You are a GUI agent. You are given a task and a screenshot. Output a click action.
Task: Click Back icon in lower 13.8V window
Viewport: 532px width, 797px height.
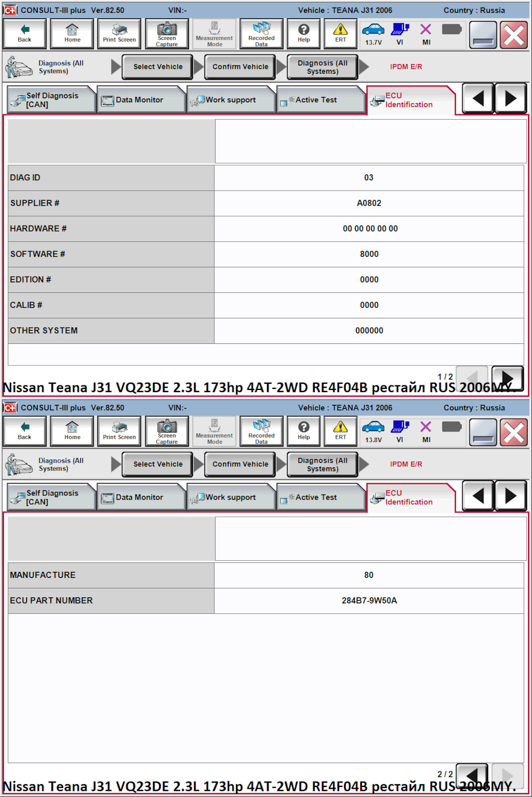click(x=24, y=431)
